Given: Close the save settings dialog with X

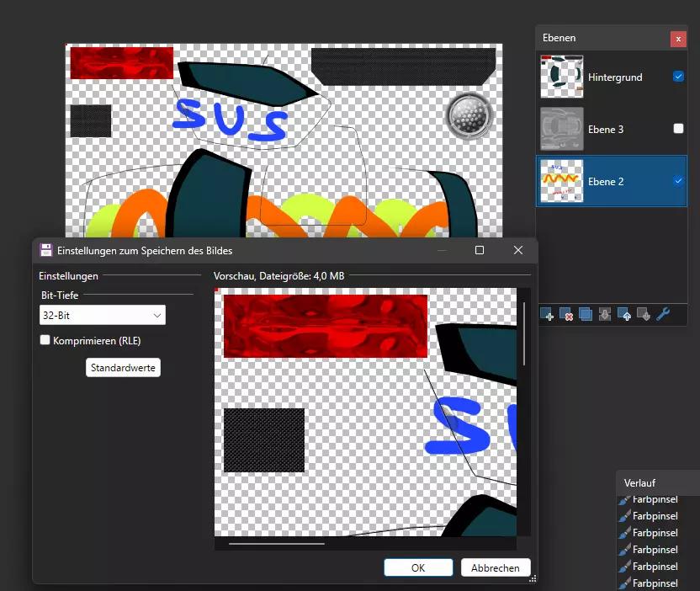Looking at the screenshot, I should click(x=518, y=250).
